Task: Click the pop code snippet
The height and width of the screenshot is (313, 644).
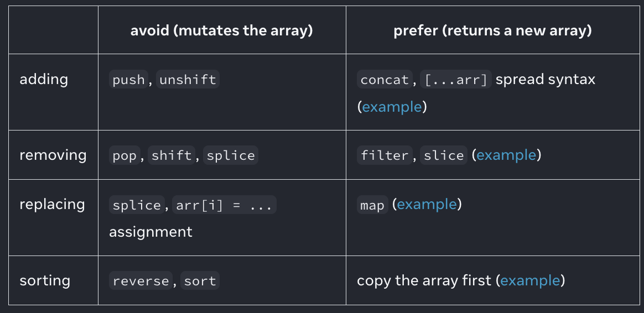Action: (x=124, y=156)
